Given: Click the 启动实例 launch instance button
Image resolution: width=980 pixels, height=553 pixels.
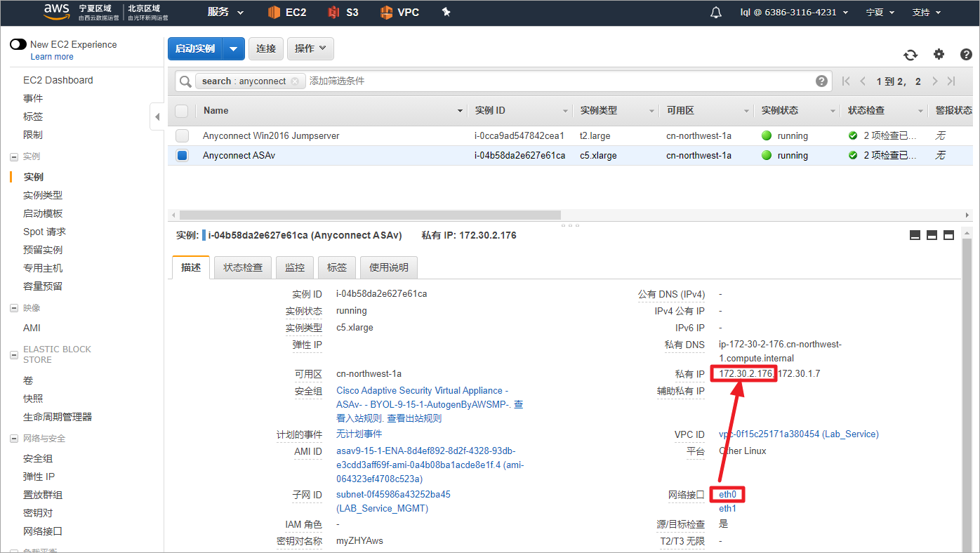Looking at the screenshot, I should tap(195, 48).
